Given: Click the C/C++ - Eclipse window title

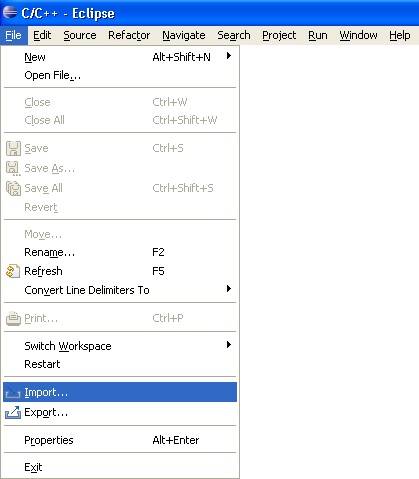Looking at the screenshot, I should [x=68, y=14].
